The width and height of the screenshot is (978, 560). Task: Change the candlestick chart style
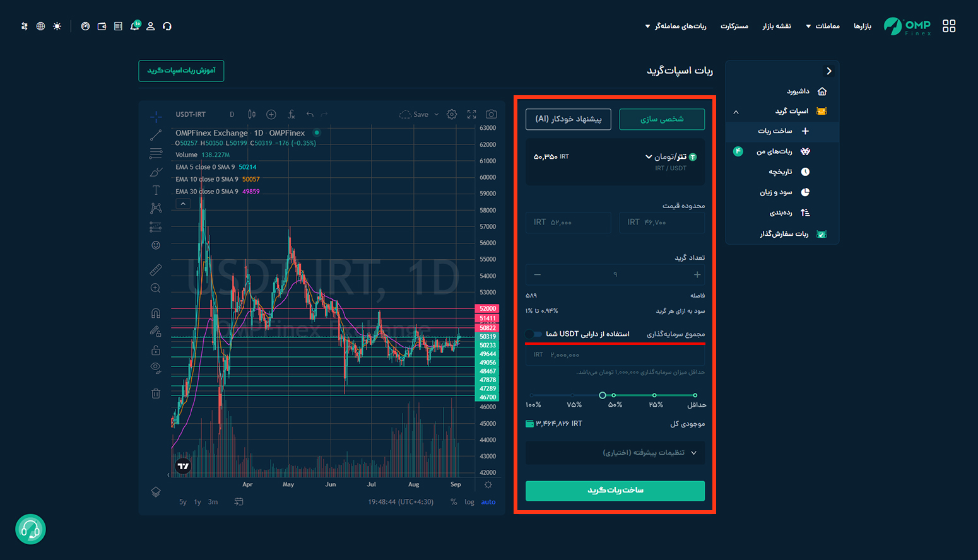(252, 114)
